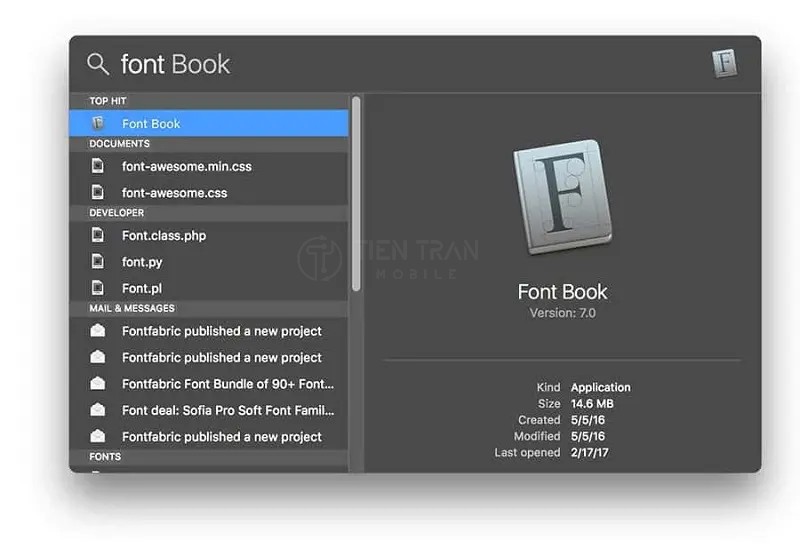Select the font-awesome.css document result
The height and width of the screenshot is (556, 800).
click(x=174, y=192)
